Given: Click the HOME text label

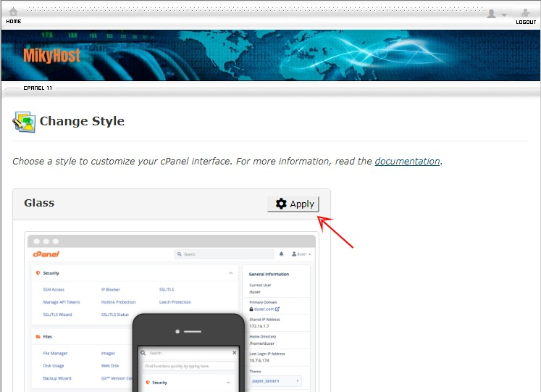Looking at the screenshot, I should pos(14,22).
